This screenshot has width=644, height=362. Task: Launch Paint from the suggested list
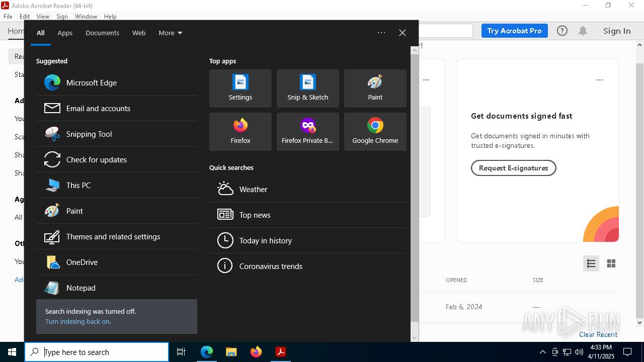coord(117,211)
